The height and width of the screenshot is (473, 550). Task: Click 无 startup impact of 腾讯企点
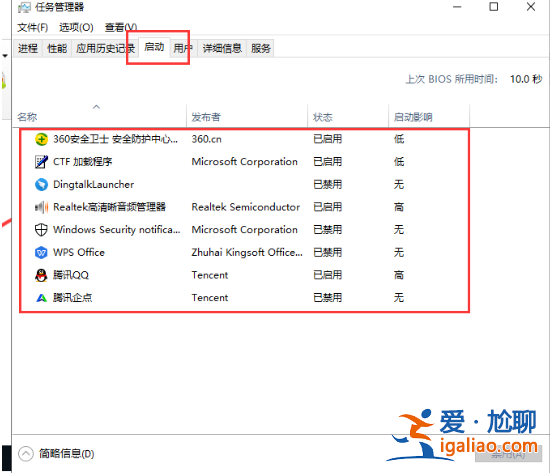click(399, 298)
